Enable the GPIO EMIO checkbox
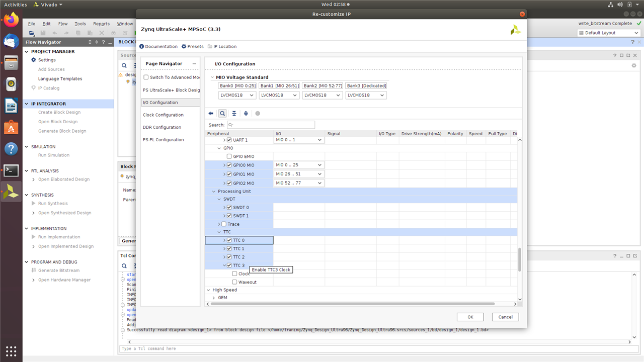The height and width of the screenshot is (362, 644). (229, 156)
